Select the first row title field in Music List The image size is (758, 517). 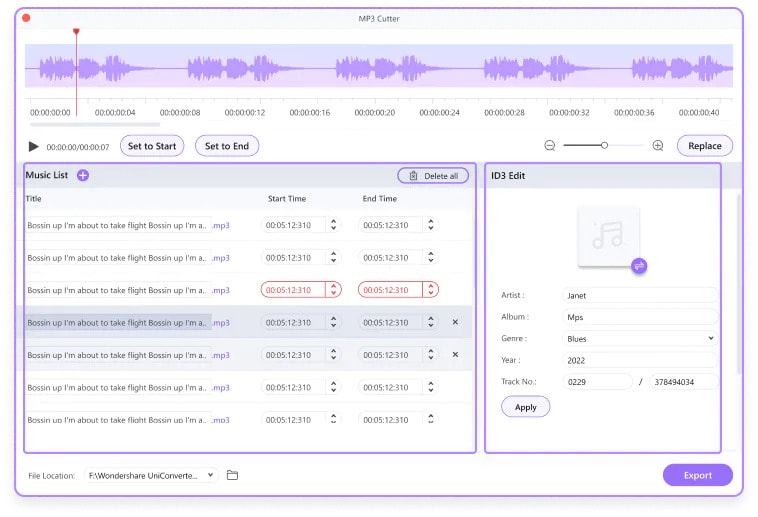click(118, 225)
